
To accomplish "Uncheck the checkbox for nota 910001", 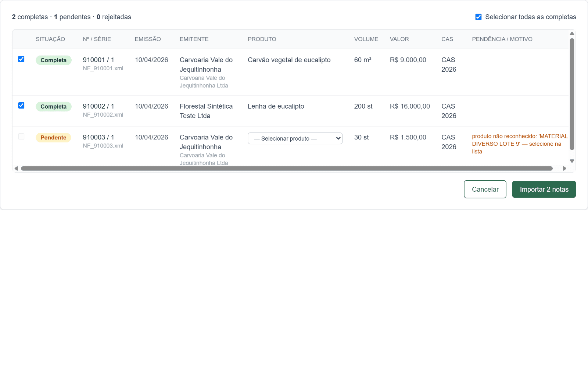I will (21, 59).
